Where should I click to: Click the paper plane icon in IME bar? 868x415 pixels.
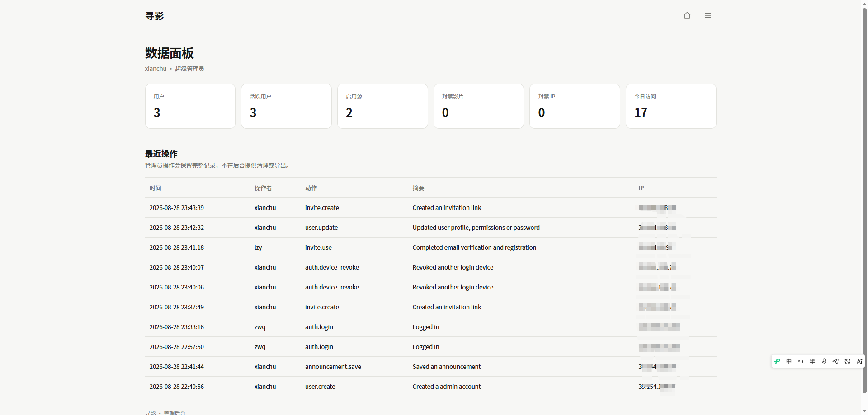(835, 361)
